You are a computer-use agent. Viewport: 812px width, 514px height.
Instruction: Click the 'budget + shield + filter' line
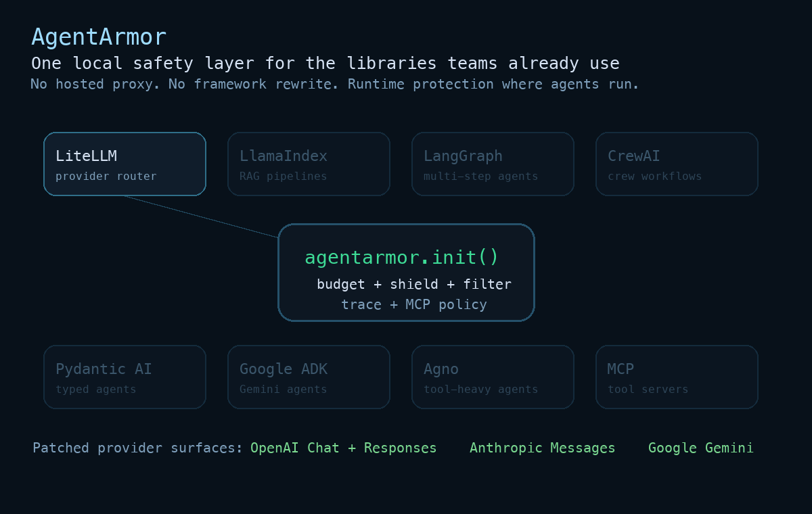pyautogui.click(x=414, y=284)
